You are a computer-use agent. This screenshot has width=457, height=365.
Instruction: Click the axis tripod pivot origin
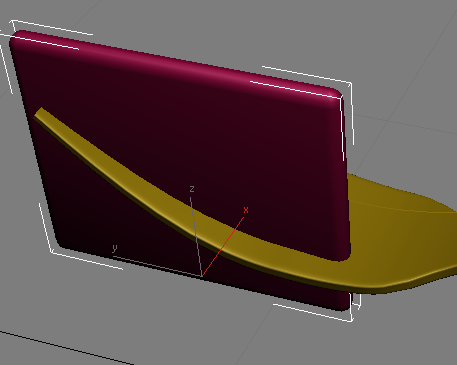(202, 276)
